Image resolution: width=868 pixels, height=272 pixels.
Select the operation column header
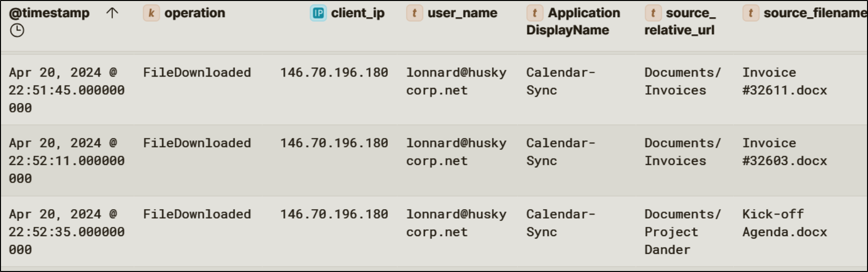tap(194, 13)
